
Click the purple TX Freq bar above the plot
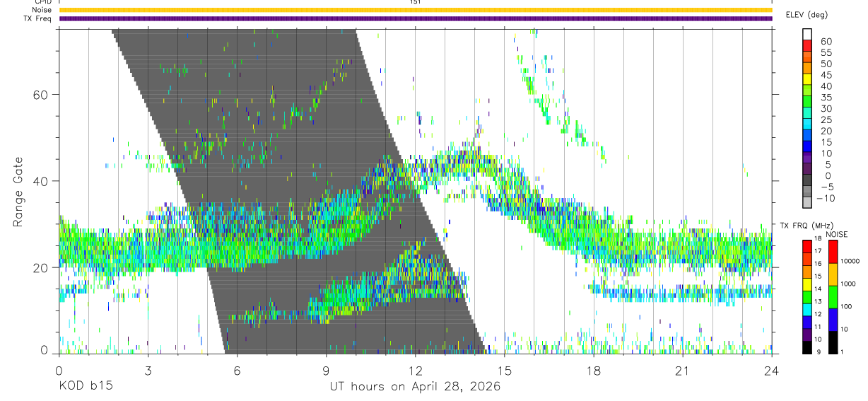point(416,18)
